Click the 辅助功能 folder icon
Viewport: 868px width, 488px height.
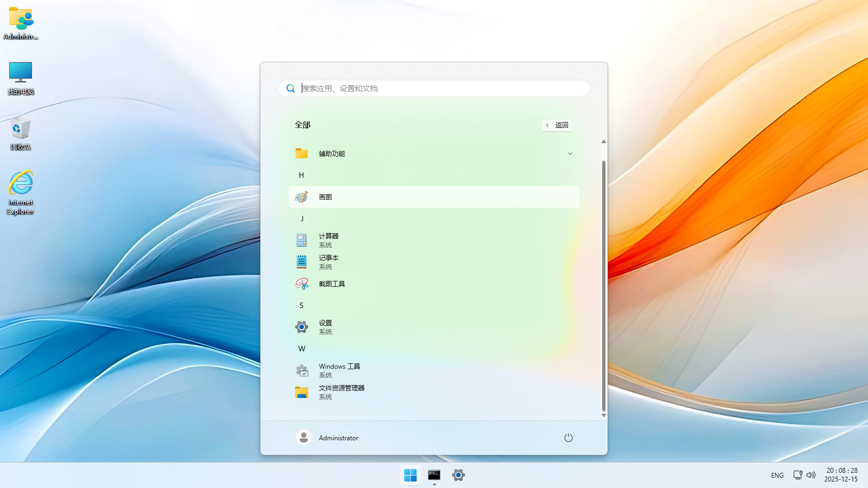click(x=302, y=153)
